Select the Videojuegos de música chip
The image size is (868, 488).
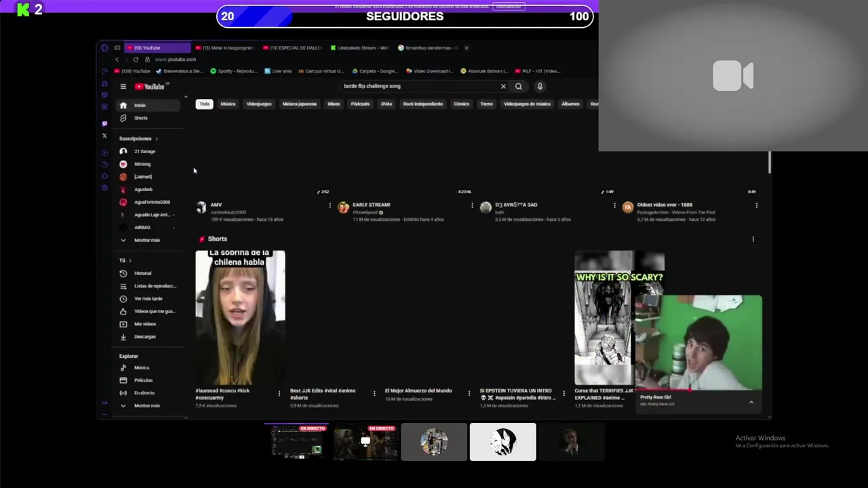527,104
